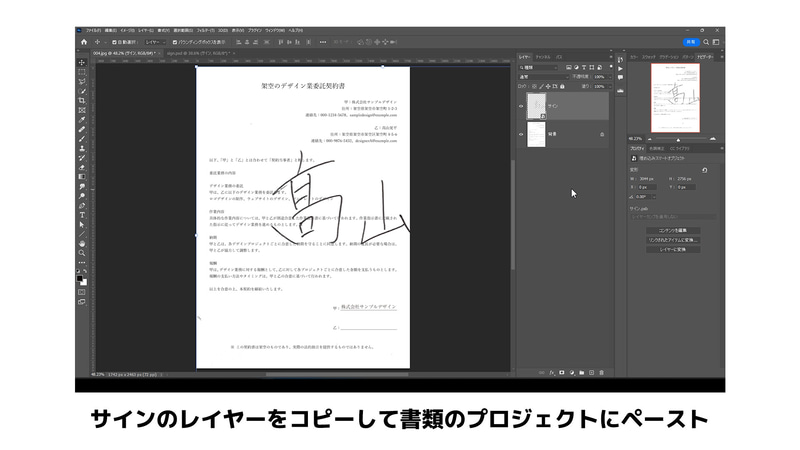Click the foreground color swatch

click(x=80, y=279)
